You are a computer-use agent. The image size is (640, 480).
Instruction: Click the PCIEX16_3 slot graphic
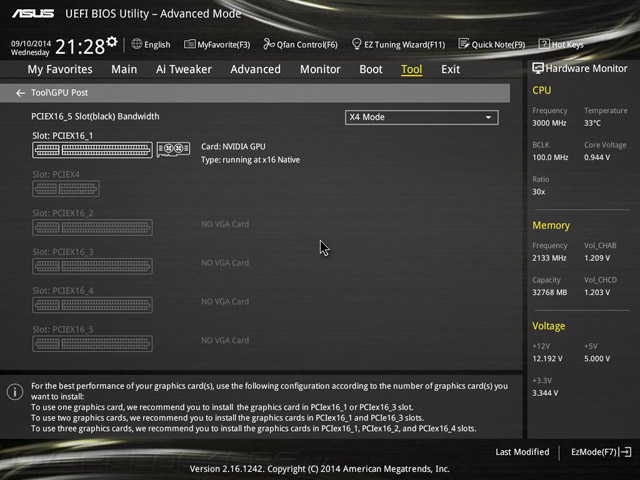pyautogui.click(x=92, y=266)
